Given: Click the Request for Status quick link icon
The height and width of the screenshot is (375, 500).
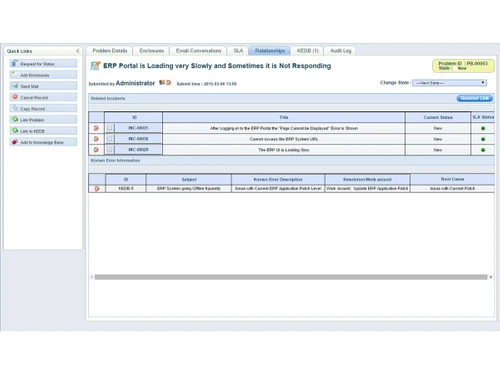Looking at the screenshot, I should [14, 63].
